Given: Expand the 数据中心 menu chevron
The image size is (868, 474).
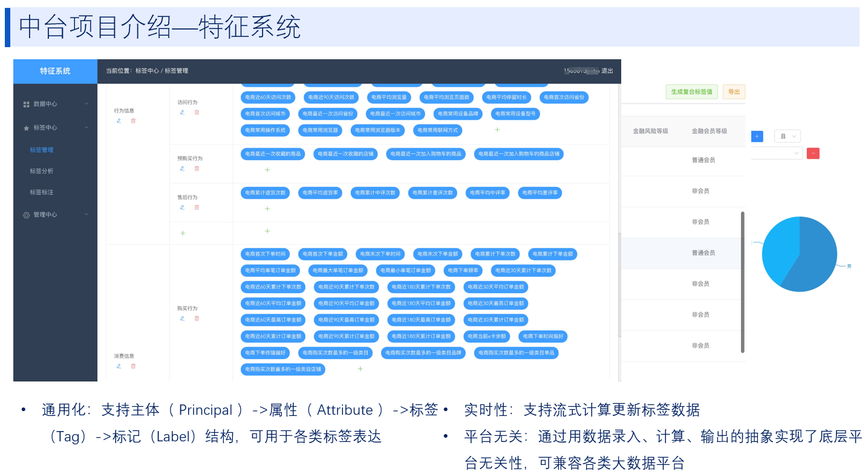Looking at the screenshot, I should [86, 104].
